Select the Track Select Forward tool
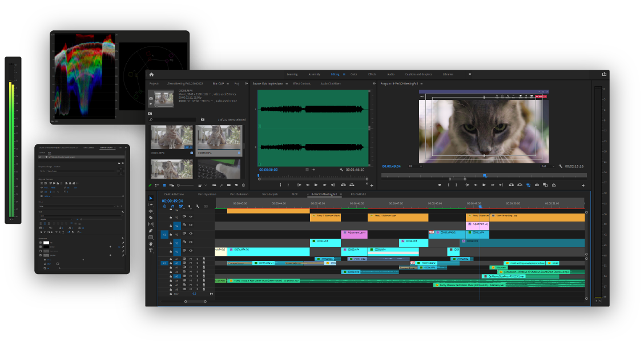Image resolution: width=644 pixels, height=346 pixels. pos(151,204)
